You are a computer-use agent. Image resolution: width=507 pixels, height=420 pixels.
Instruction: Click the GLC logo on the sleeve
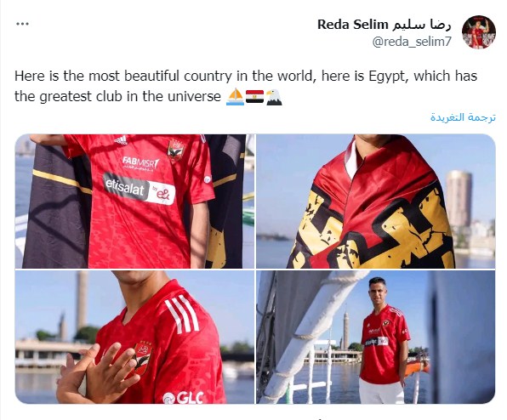coord(183,398)
